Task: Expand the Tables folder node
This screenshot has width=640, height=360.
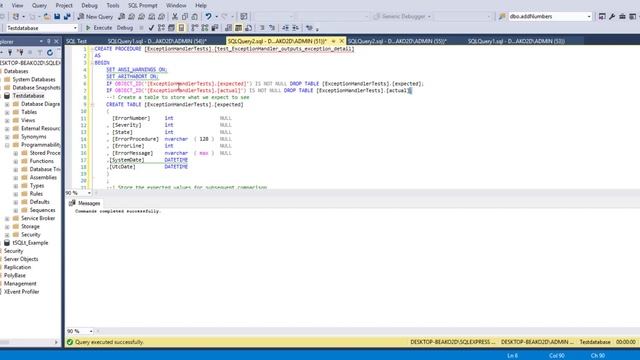Action: click(x=7, y=112)
